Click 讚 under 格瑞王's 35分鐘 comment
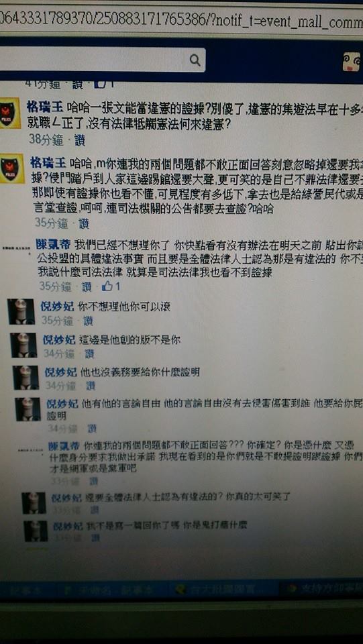The height and width of the screenshot is (644, 363). pos(83,223)
